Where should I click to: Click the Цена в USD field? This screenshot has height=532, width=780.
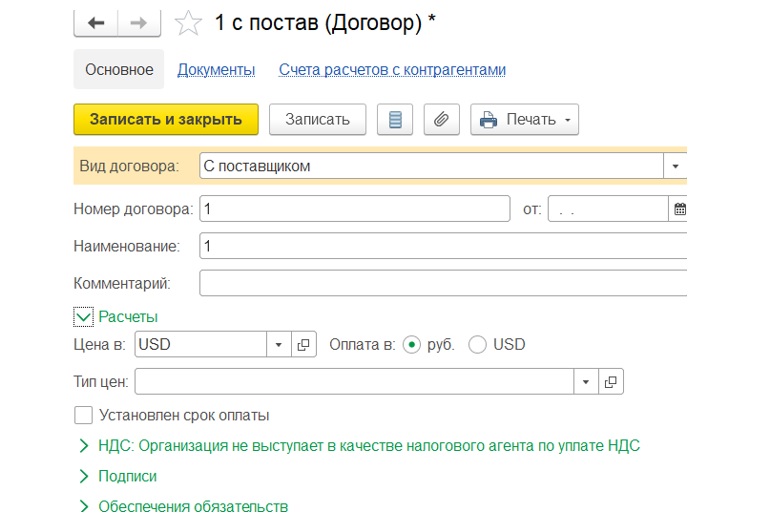(201, 344)
